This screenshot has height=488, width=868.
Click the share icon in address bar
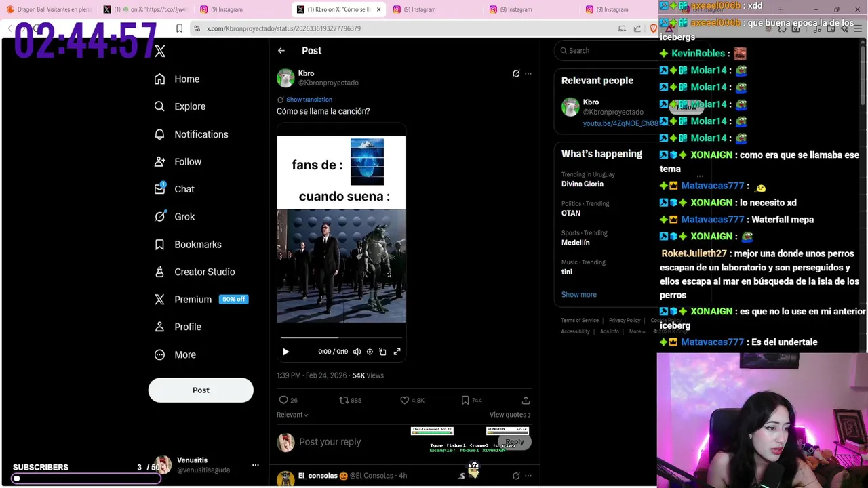pyautogui.click(x=637, y=28)
